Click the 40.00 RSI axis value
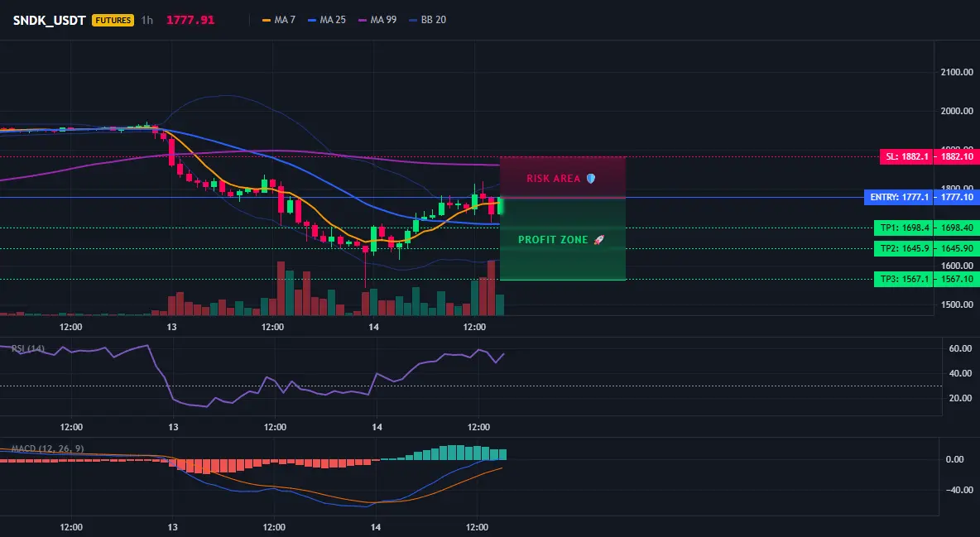The width and height of the screenshot is (980, 537). pyautogui.click(x=960, y=373)
